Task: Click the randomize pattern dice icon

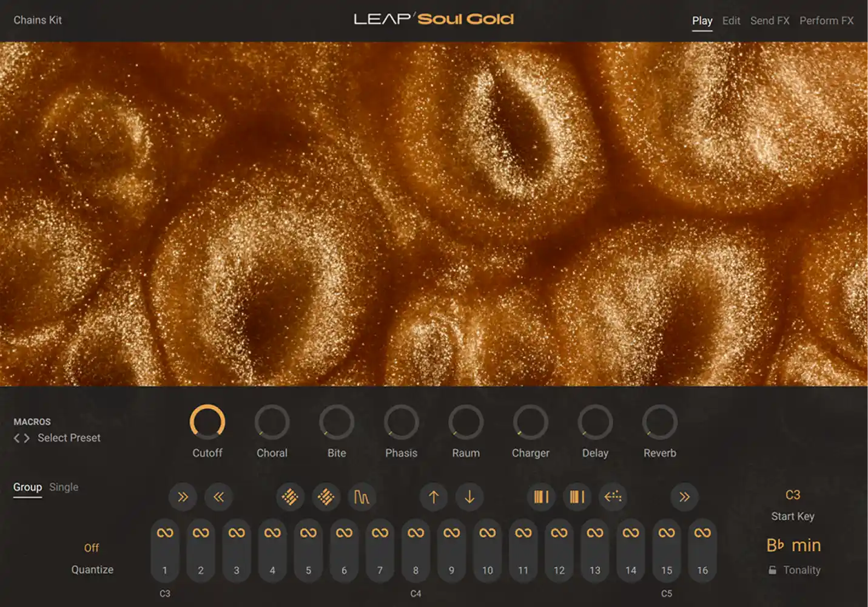Action: click(290, 497)
